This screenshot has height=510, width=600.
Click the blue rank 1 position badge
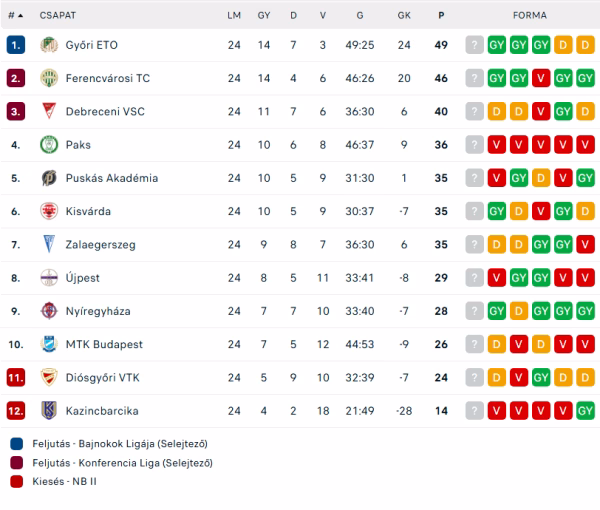[15, 45]
